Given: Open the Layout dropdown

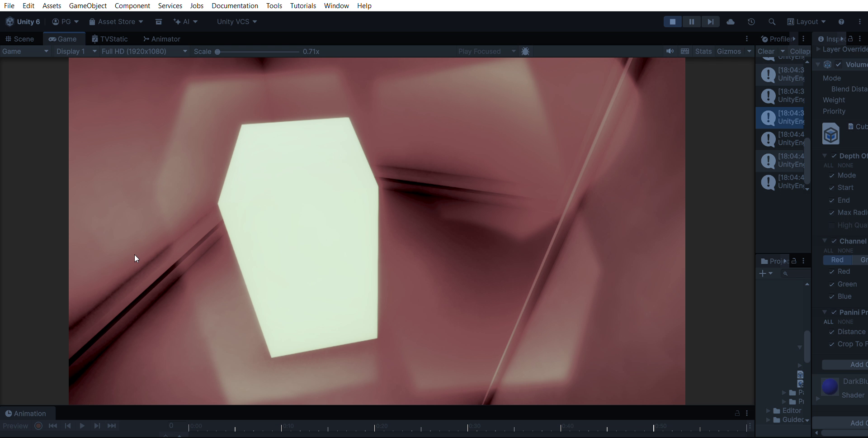Looking at the screenshot, I should 807,22.
